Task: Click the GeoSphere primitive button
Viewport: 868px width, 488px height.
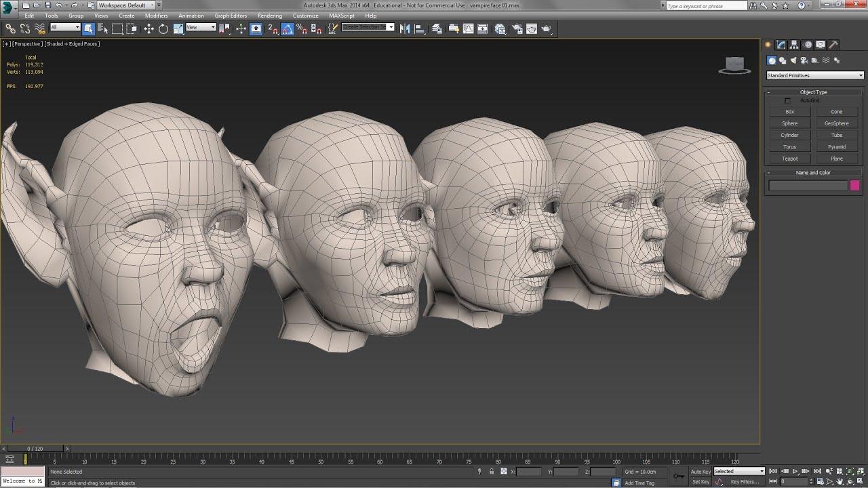Action: (837, 123)
